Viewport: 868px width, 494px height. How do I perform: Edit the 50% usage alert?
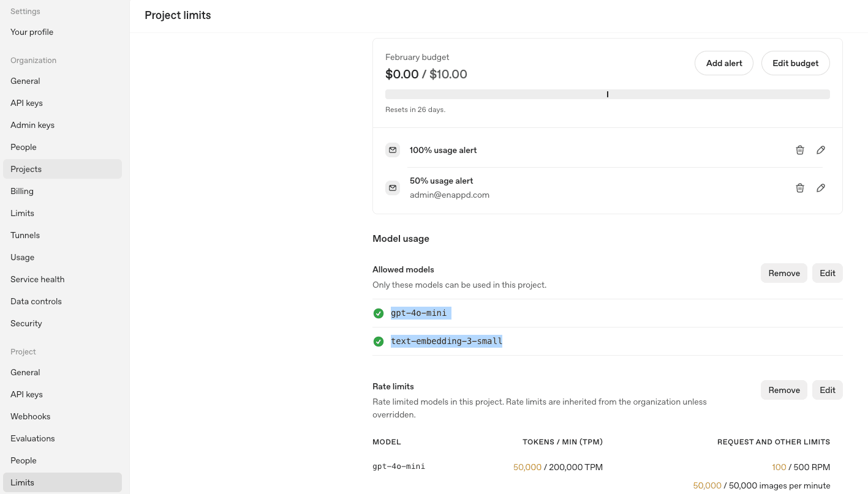(821, 187)
